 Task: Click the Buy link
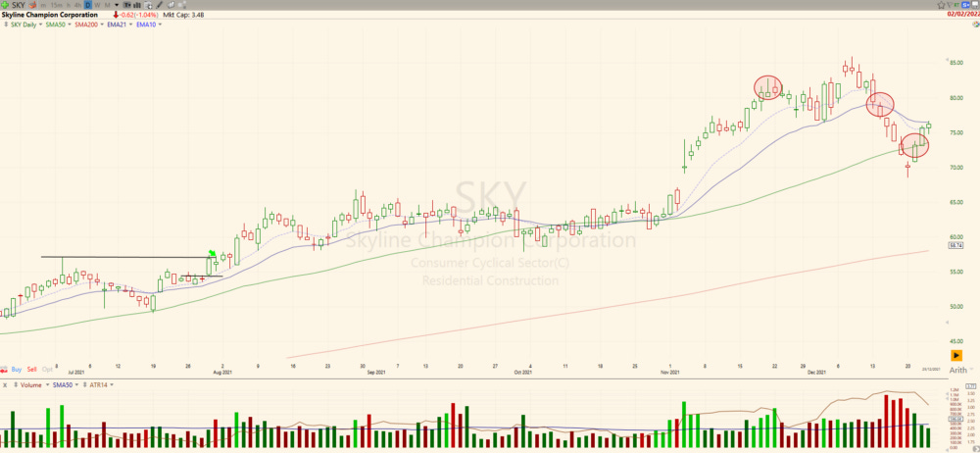pyautogui.click(x=17, y=369)
